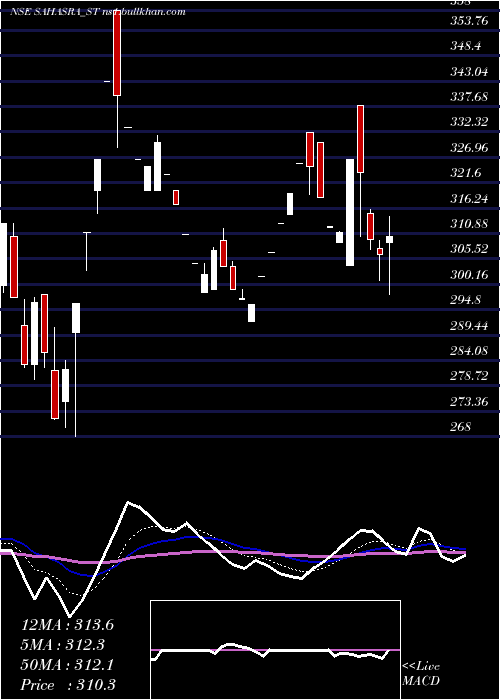Click the 310.88 price axis label

point(469,224)
